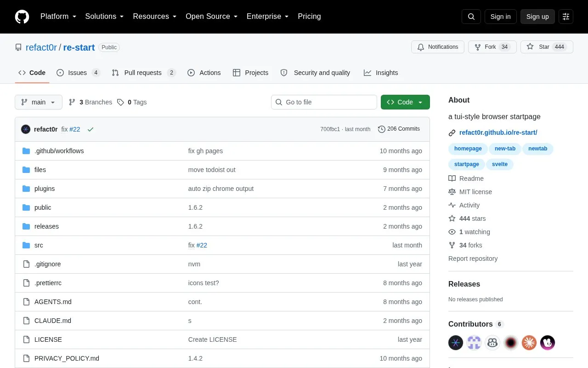This screenshot has width=588, height=368.
Task: Click the src folder icon
Action: click(x=26, y=245)
